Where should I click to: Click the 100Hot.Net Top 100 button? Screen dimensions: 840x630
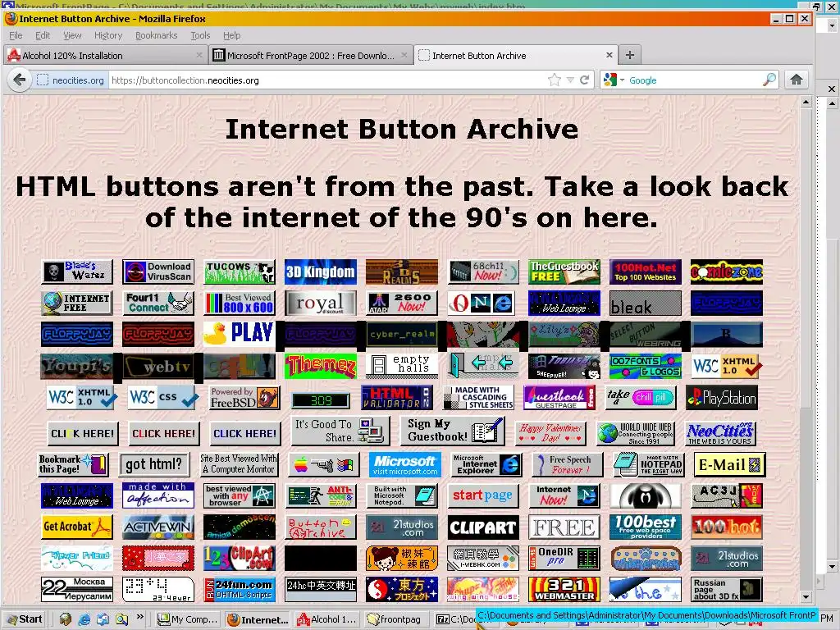[x=646, y=272]
